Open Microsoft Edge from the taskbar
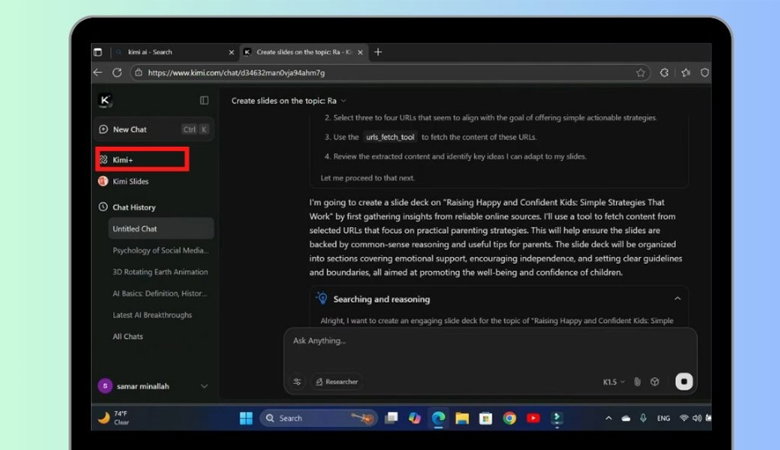 438,418
